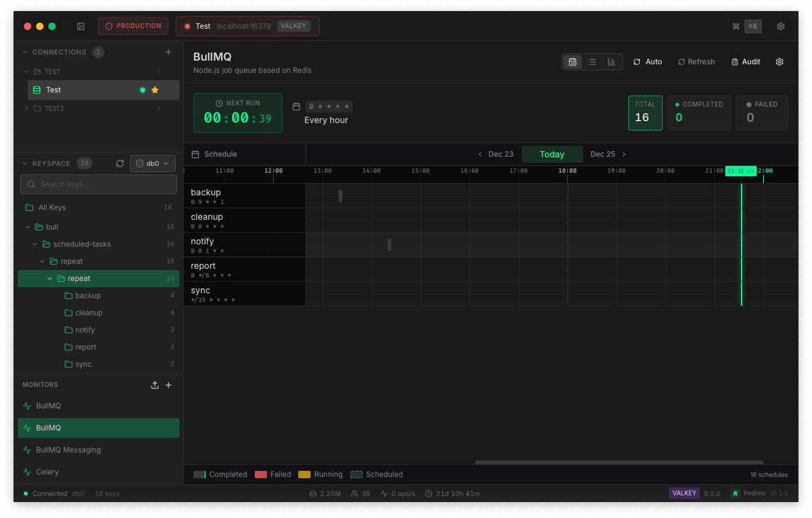
Task: Switch to the list view icon
Action: [592, 61]
